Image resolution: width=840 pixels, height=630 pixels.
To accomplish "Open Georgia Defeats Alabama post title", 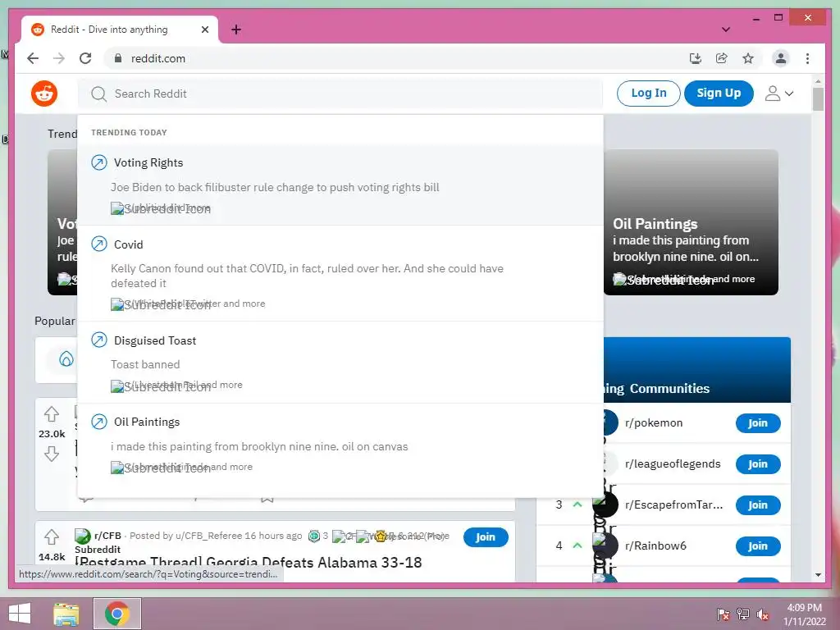I will [x=249, y=563].
